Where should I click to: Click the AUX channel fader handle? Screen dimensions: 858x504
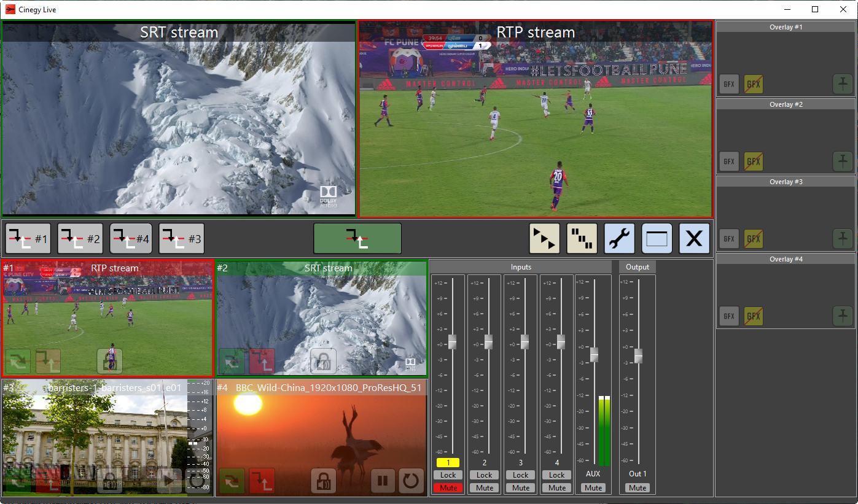pyautogui.click(x=594, y=354)
